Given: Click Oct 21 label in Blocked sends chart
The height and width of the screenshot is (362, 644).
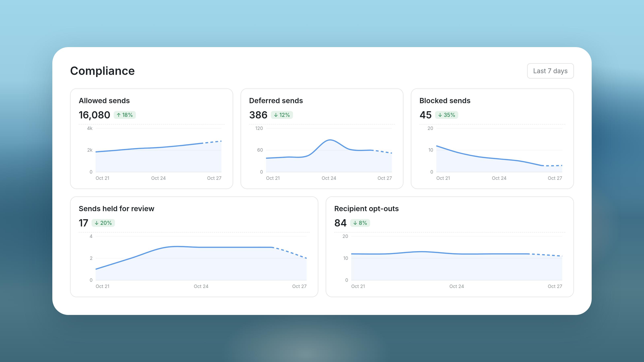Looking at the screenshot, I should point(443,178).
